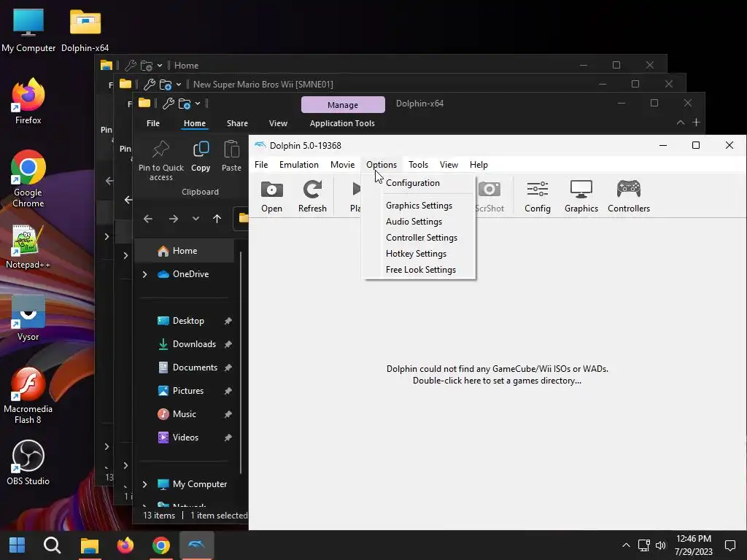Click the Open toolbar icon in Dolphin
Image resolution: width=747 pixels, height=560 pixels.
[271, 196]
